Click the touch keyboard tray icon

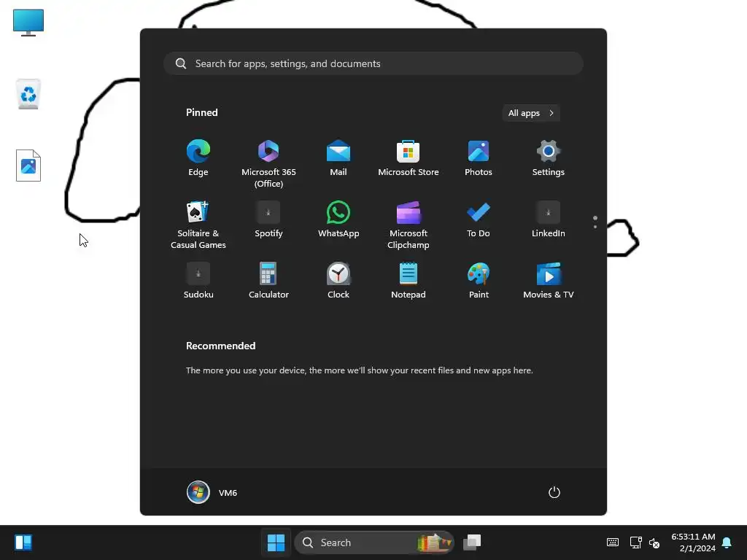(613, 542)
